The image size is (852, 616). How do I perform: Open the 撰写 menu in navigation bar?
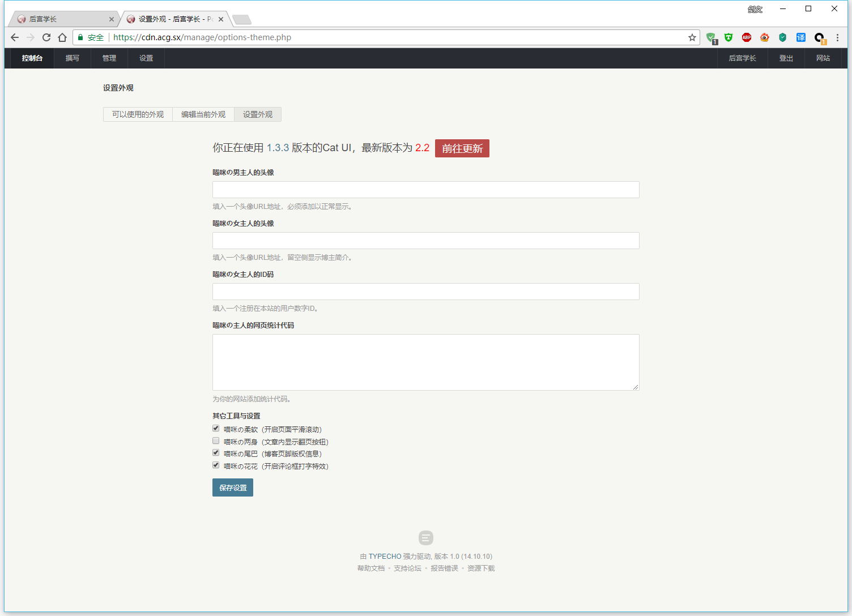click(x=73, y=58)
